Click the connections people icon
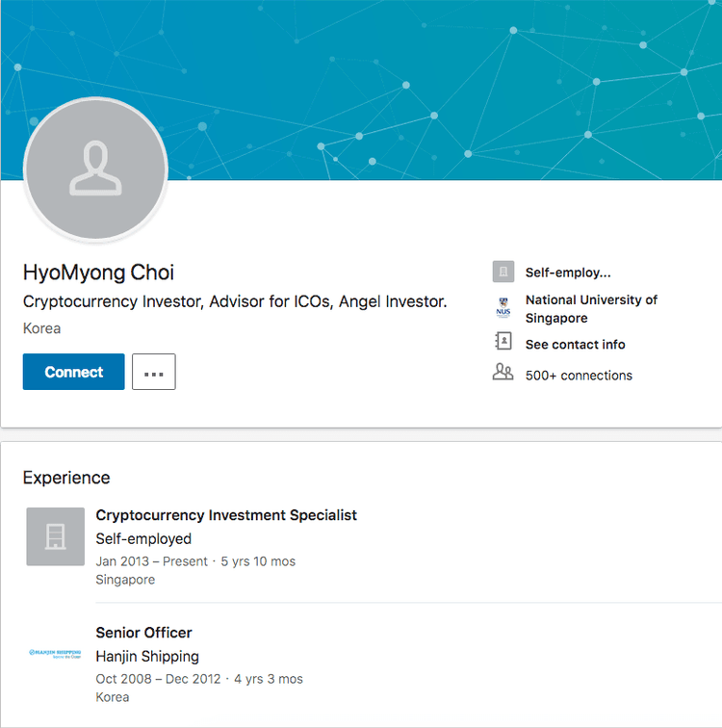Image resolution: width=722 pixels, height=728 pixels. click(503, 374)
